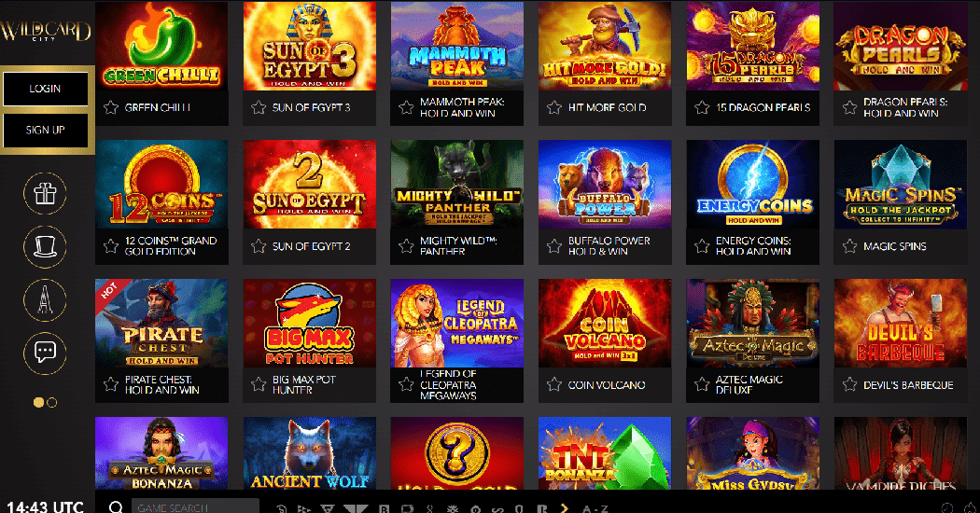Focus the Game Search input field
The height and width of the screenshot is (513, 980).
point(195,506)
